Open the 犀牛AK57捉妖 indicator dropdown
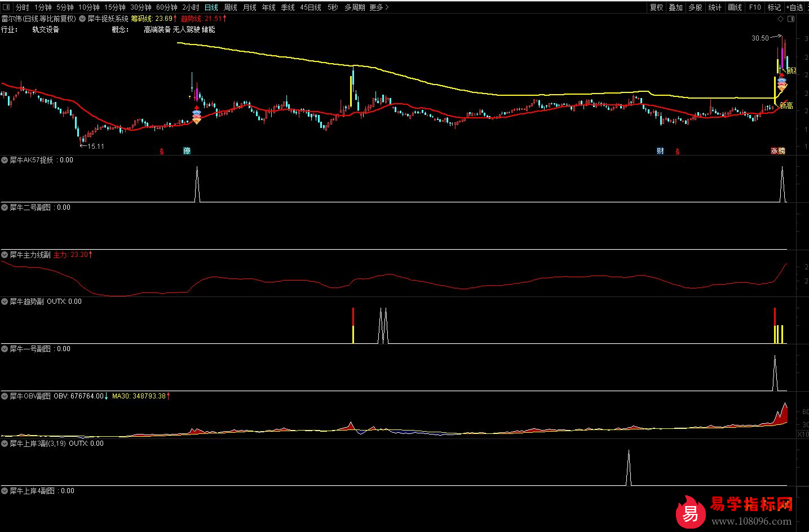The height and width of the screenshot is (532, 809). click(5, 160)
